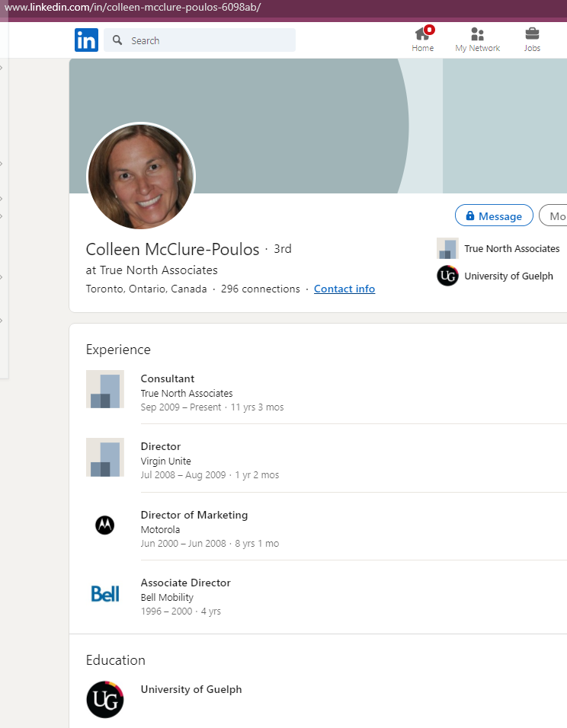The width and height of the screenshot is (567, 728).
Task: Click the Motorola company logo
Action: (x=104, y=525)
